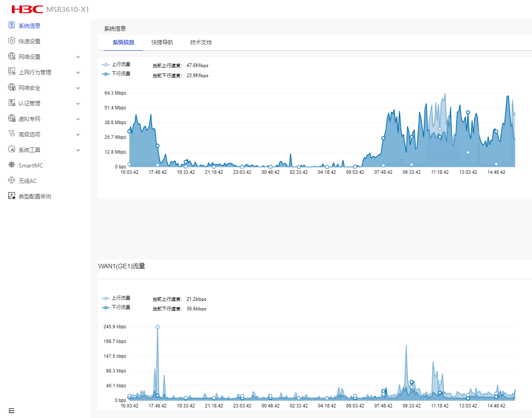Expand the 上网行为管理 menu chevron
Screen dimensions: 532x418
click(x=78, y=73)
